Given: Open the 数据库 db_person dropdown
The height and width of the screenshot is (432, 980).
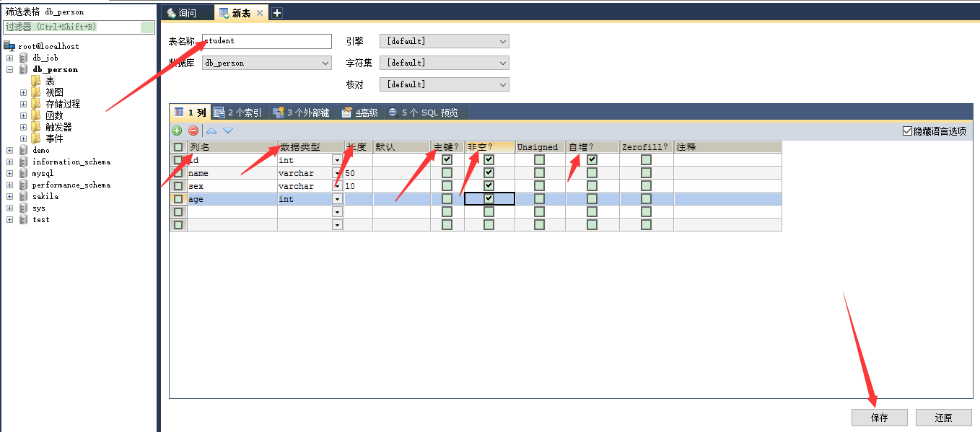Looking at the screenshot, I should [x=267, y=63].
